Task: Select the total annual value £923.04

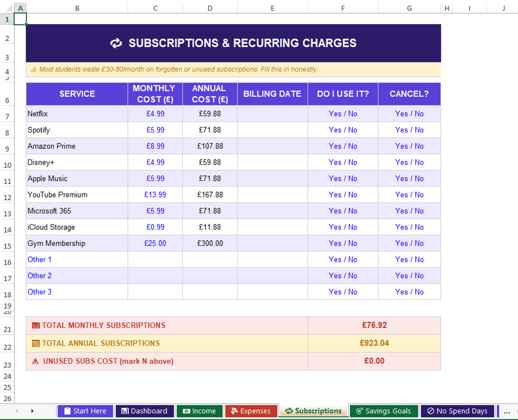Action: tap(374, 343)
